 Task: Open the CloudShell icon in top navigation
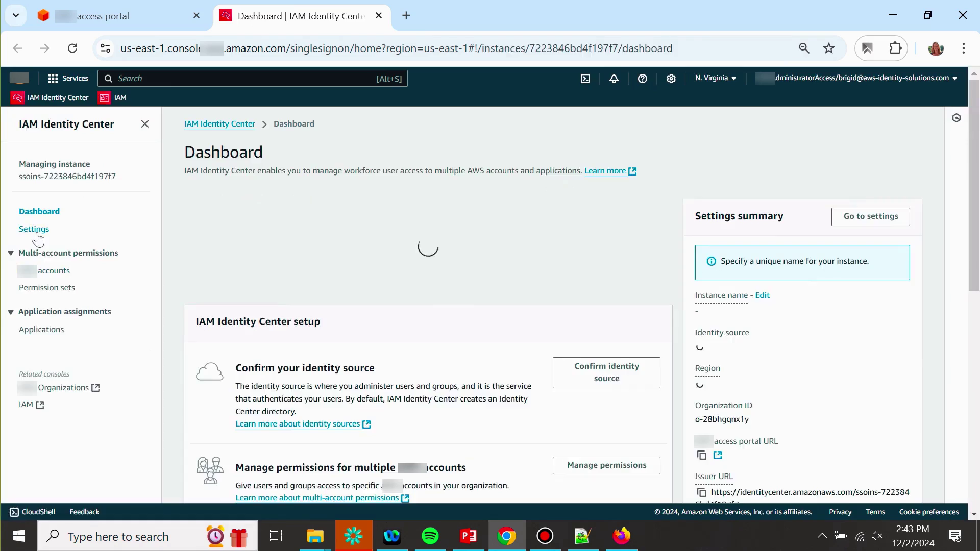[585, 78]
